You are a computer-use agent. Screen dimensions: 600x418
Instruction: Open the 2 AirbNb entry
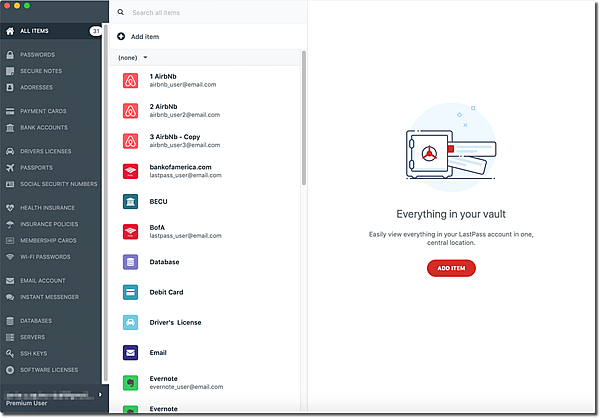tap(206, 111)
